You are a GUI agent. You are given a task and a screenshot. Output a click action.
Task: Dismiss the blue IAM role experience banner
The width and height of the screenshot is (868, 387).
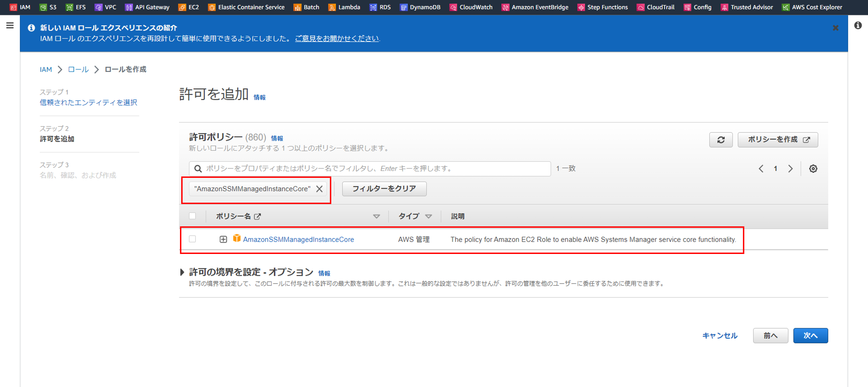pos(835,28)
